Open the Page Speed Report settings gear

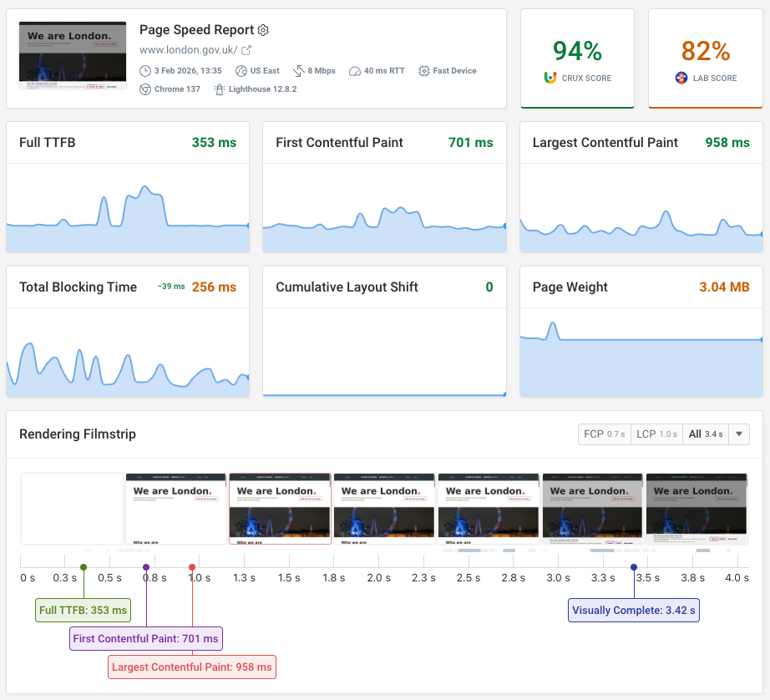pos(262,30)
